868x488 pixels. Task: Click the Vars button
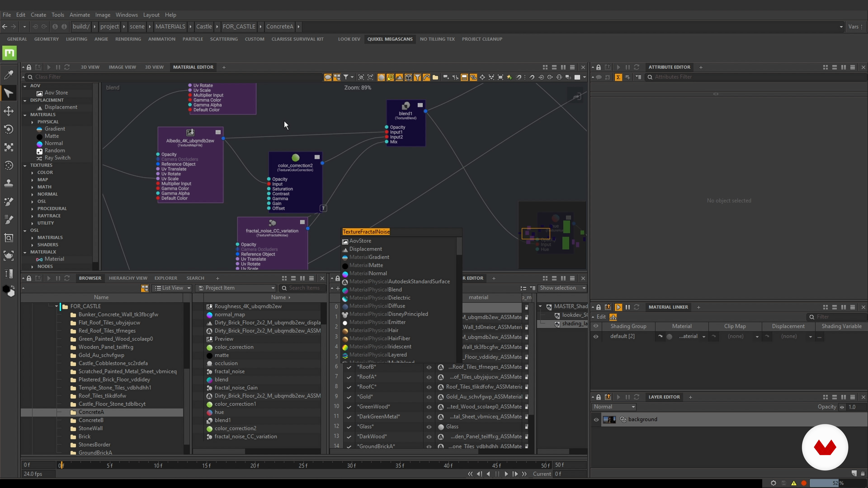(853, 27)
